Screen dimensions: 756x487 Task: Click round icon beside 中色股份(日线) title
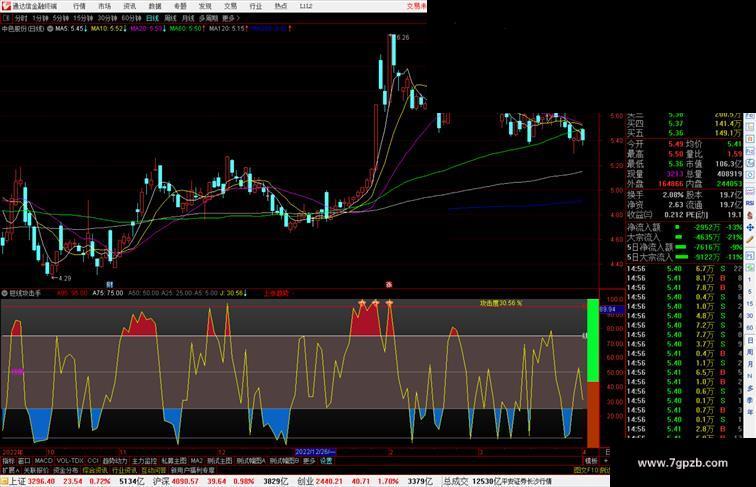50,29
